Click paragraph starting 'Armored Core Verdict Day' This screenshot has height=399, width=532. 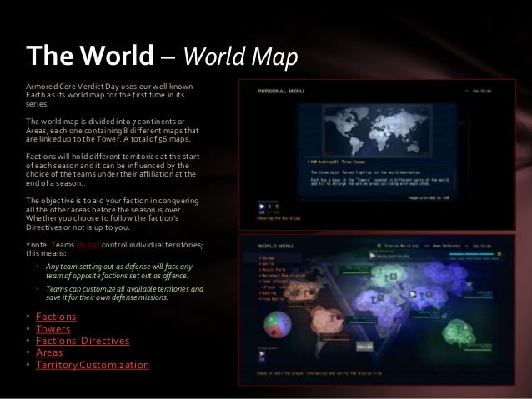coord(109,95)
